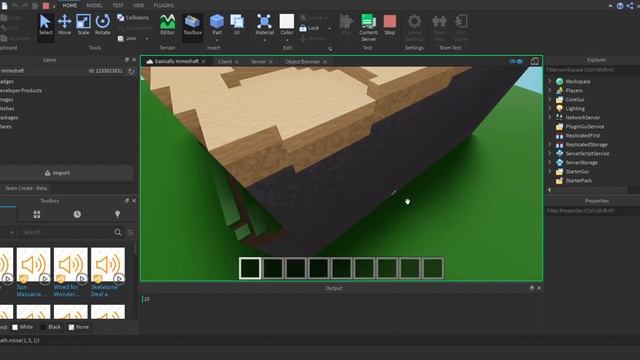Click the Import button

57,173
